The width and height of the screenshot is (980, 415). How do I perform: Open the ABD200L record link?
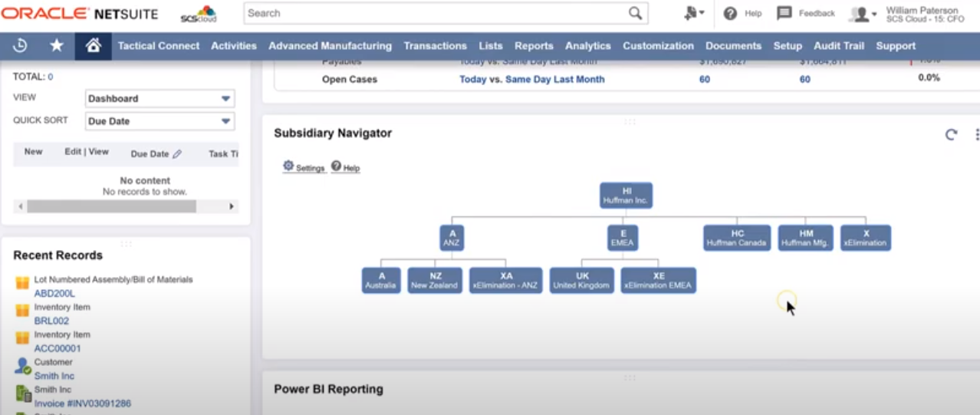coord(54,293)
